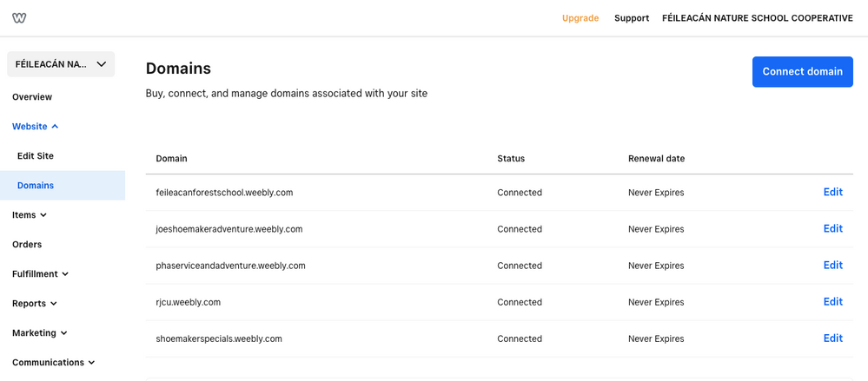Edit the joeshoemakeradventure.weebly.com domain
This screenshot has width=868, height=381.
(832, 228)
